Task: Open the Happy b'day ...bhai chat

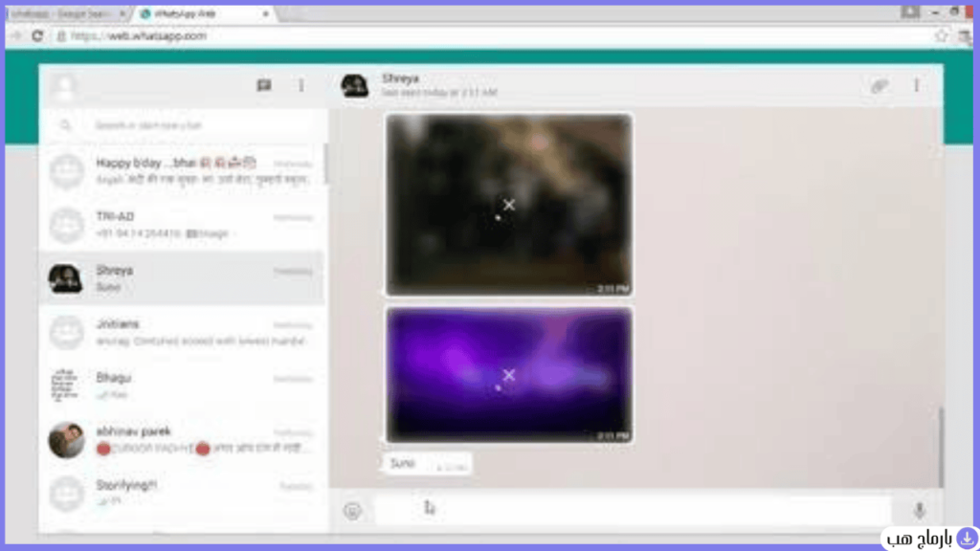Action: 182,170
